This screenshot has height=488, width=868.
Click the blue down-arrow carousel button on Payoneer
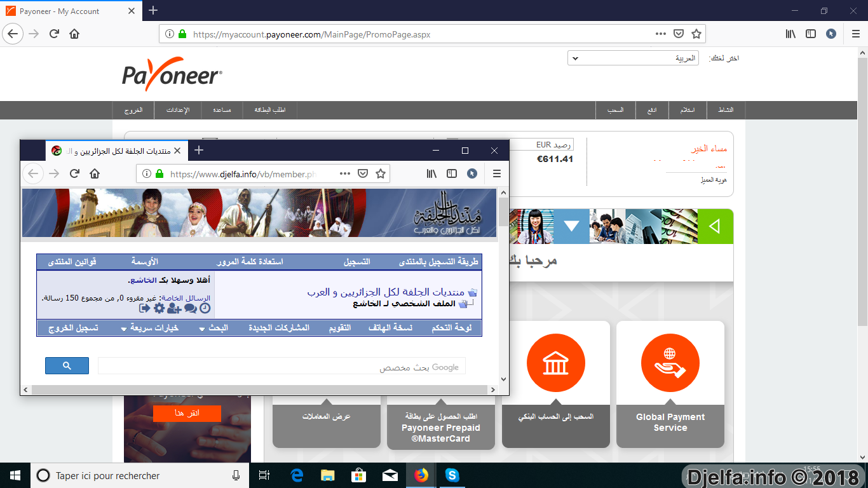tap(571, 226)
